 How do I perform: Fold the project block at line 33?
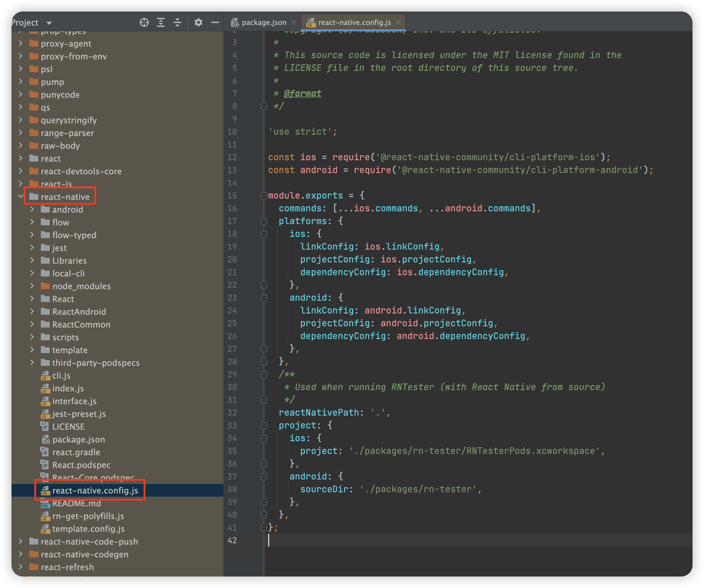264,425
